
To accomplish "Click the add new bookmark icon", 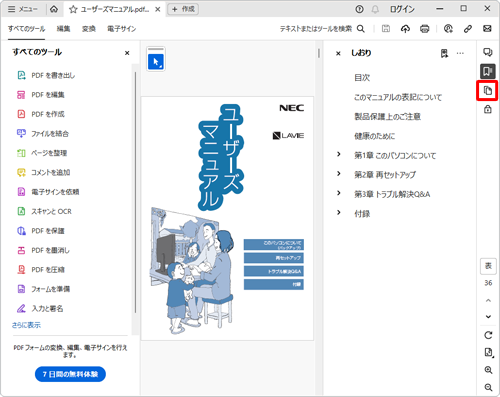I will click(444, 53).
